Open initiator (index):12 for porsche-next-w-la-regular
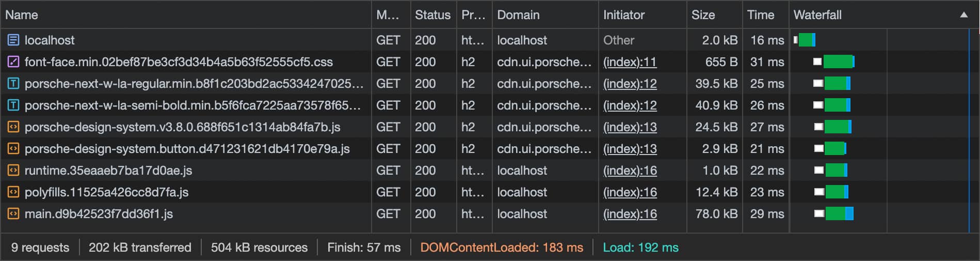 630,84
